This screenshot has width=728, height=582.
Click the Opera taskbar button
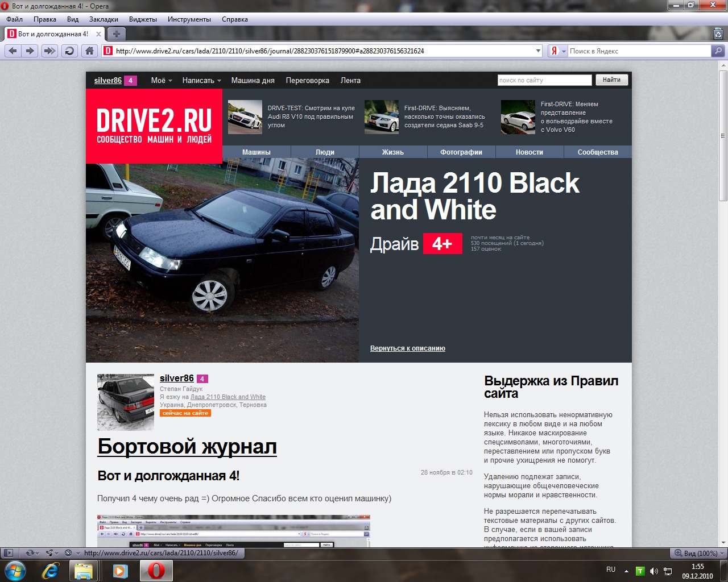[x=156, y=571]
